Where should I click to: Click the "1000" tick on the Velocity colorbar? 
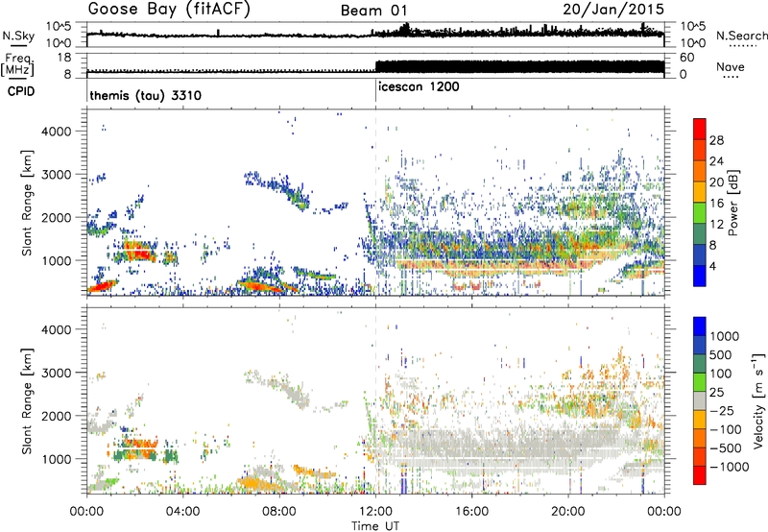click(x=724, y=336)
